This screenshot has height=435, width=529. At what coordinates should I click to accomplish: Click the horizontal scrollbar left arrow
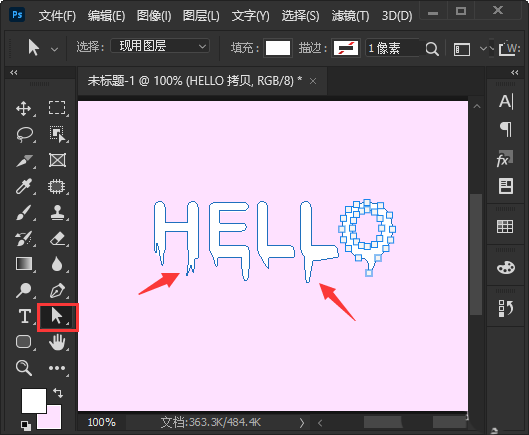[320, 423]
